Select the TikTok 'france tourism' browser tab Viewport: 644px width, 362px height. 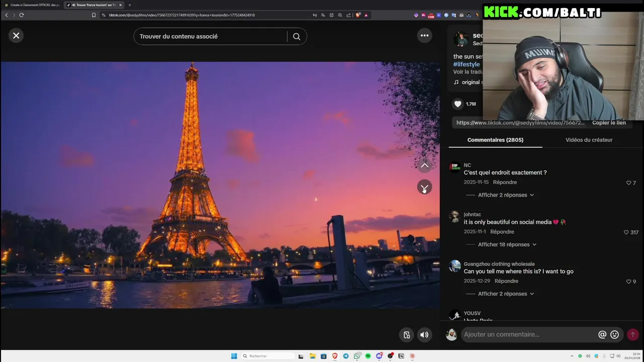click(93, 5)
